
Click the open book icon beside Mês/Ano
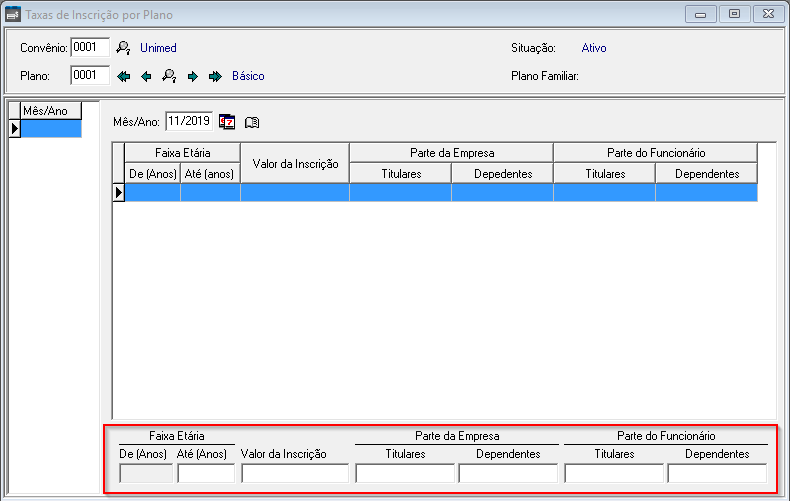tap(252, 122)
